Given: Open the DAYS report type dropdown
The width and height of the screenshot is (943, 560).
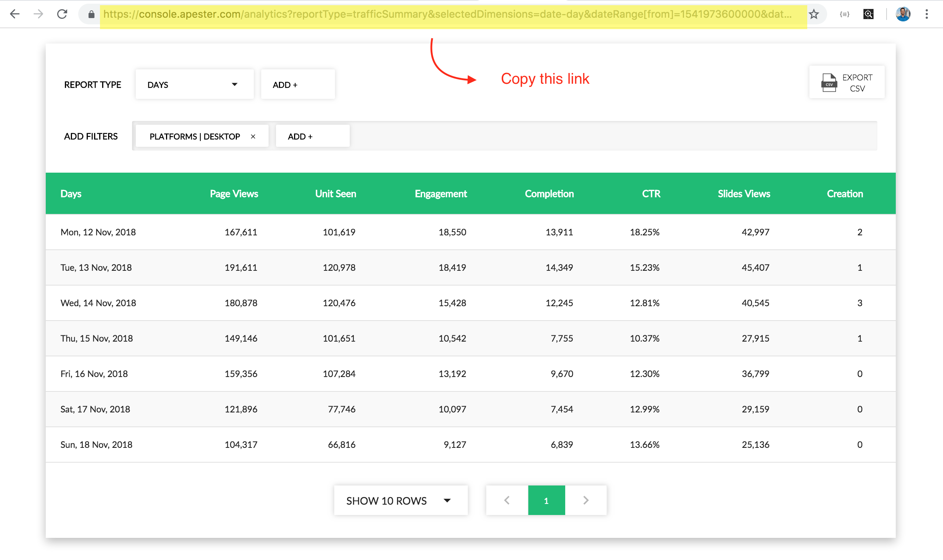Looking at the screenshot, I should [x=195, y=84].
